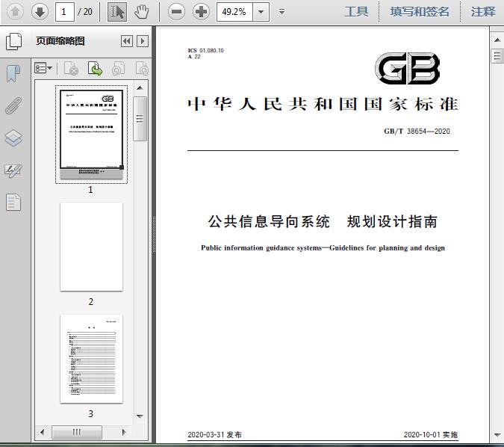Click thumbnail pane scroll left arrow
504x447 pixels.
click(x=42, y=432)
